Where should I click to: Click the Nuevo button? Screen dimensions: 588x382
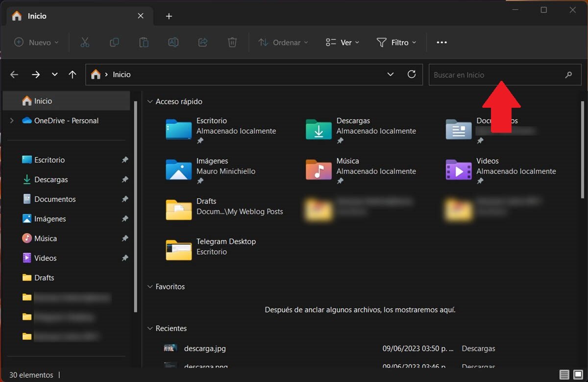pyautogui.click(x=36, y=43)
